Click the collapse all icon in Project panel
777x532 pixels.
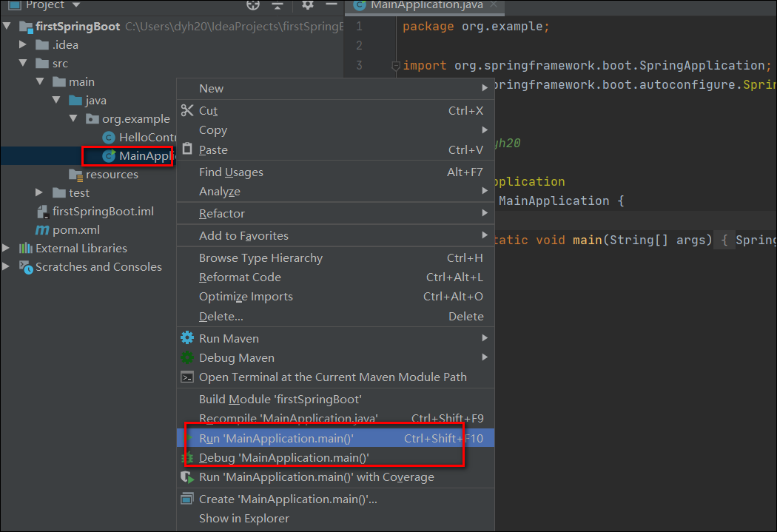coord(277,4)
